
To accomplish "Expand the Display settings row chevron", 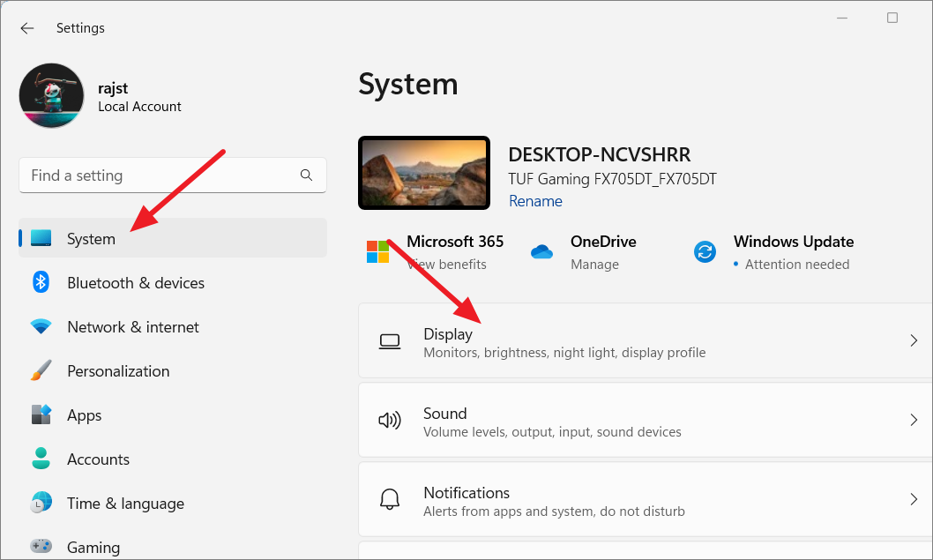I will click(914, 340).
